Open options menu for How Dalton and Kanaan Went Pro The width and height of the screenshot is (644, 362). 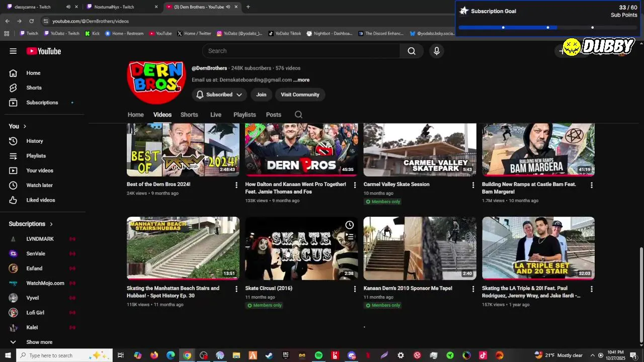[x=355, y=185]
